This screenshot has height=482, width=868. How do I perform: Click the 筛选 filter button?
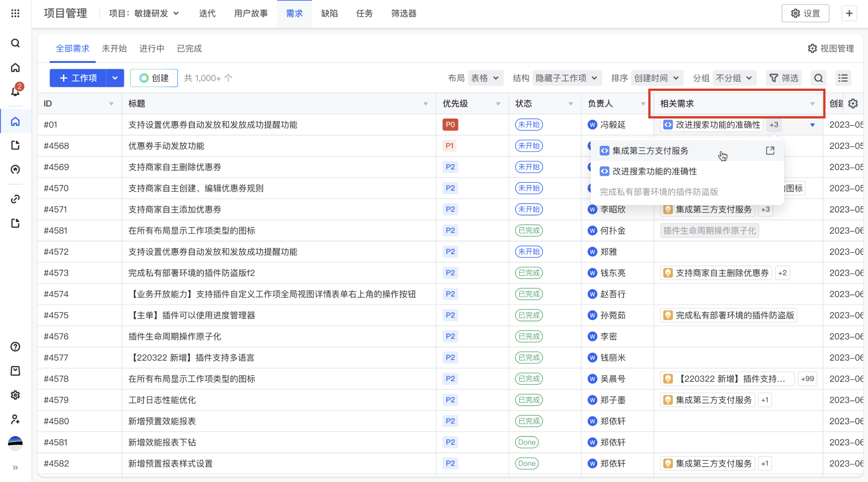tap(784, 78)
